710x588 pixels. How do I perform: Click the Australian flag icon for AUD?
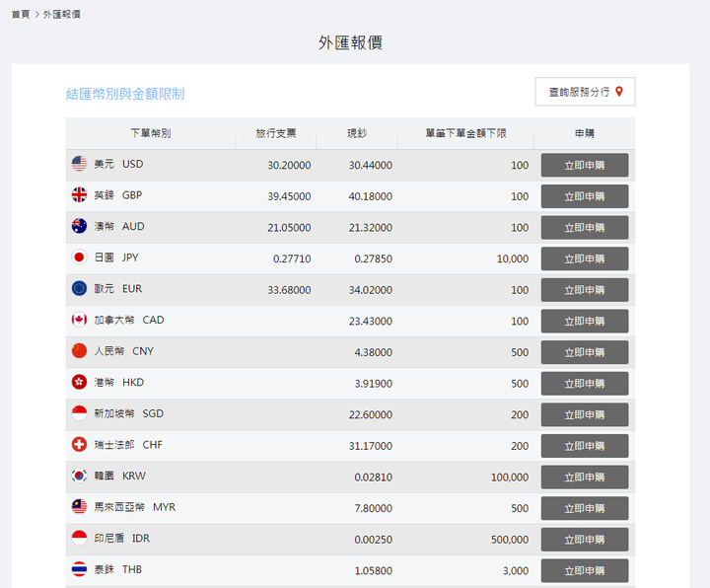pyautogui.click(x=79, y=226)
